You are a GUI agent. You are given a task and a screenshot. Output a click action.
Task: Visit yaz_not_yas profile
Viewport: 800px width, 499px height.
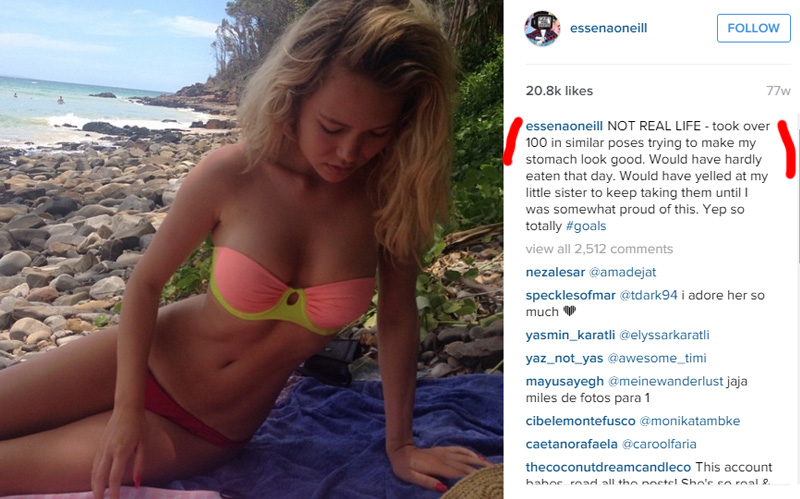pos(564,358)
